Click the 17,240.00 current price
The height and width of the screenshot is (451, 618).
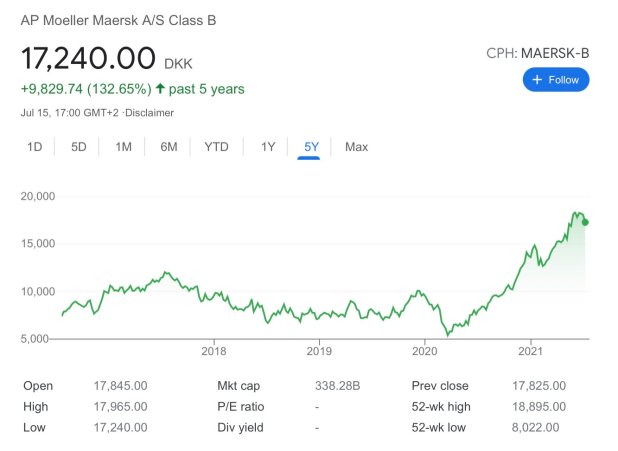click(88, 57)
